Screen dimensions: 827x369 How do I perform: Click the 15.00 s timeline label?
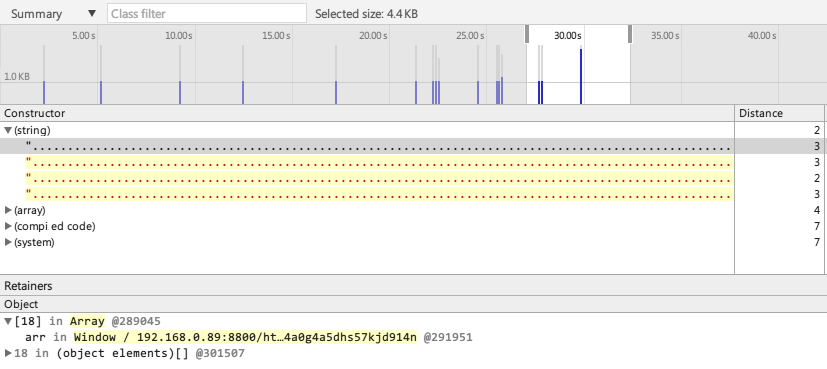coord(276,36)
